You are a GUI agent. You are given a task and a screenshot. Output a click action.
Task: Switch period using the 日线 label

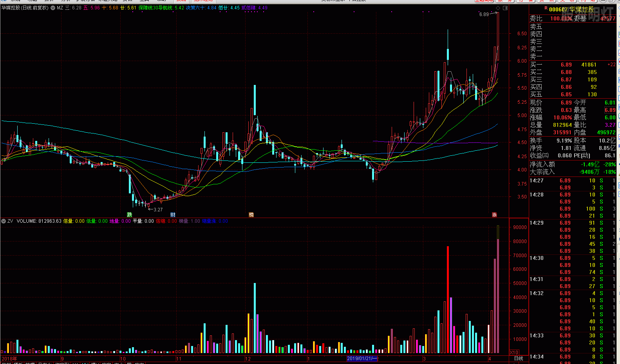tap(519, 358)
